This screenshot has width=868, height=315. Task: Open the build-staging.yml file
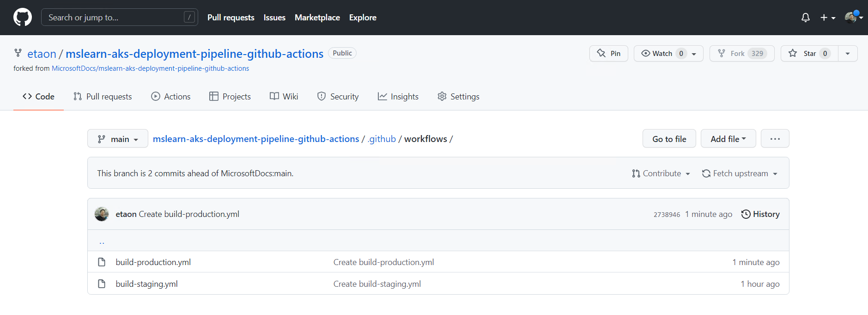147,284
